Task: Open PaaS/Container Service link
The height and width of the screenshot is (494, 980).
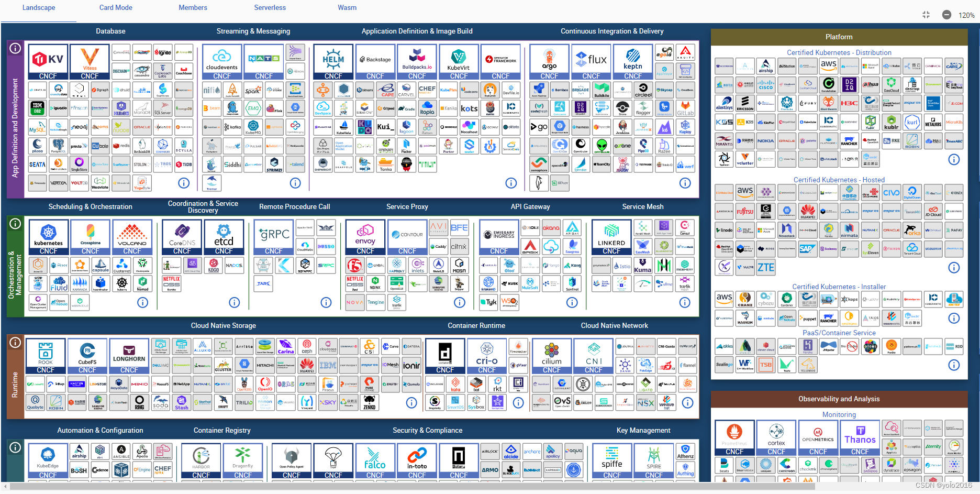Action: (x=839, y=333)
